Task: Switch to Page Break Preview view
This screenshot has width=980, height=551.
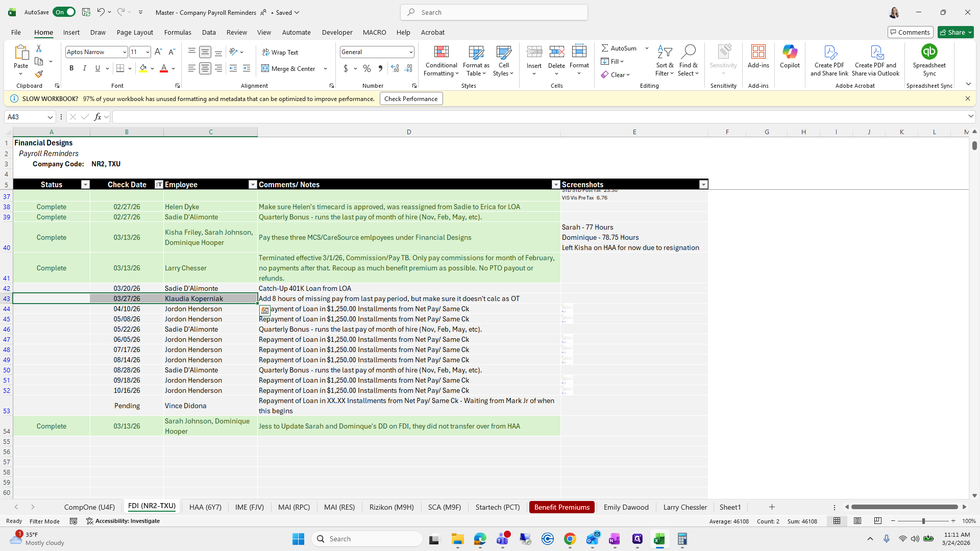Action: tap(878, 521)
